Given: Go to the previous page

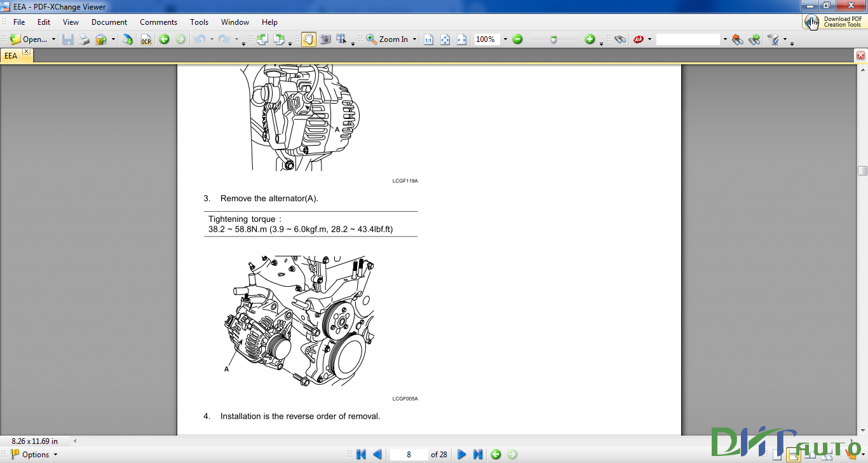Looking at the screenshot, I should coord(377,454).
